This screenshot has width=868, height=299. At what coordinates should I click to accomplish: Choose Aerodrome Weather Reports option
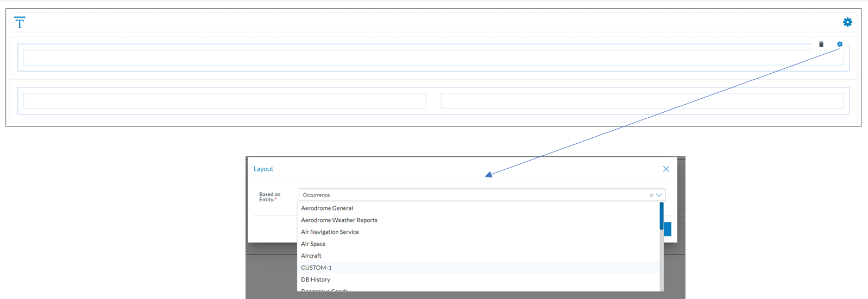point(339,220)
